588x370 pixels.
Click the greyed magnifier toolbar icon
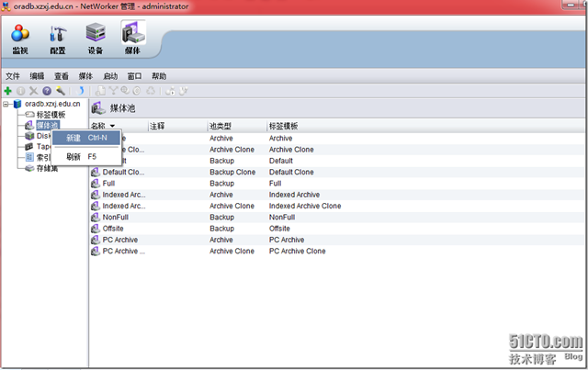coord(125,91)
